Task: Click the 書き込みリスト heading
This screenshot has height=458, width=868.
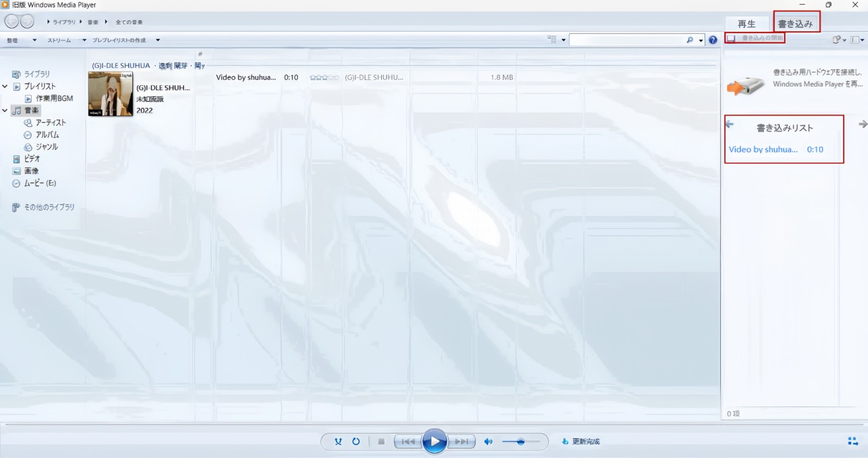Action: coord(785,128)
